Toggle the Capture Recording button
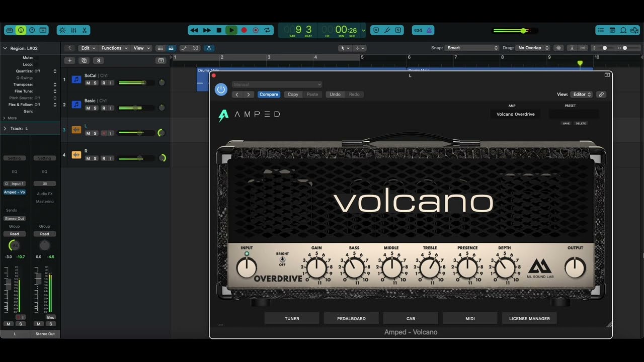This screenshot has width=644, height=362. (x=256, y=30)
